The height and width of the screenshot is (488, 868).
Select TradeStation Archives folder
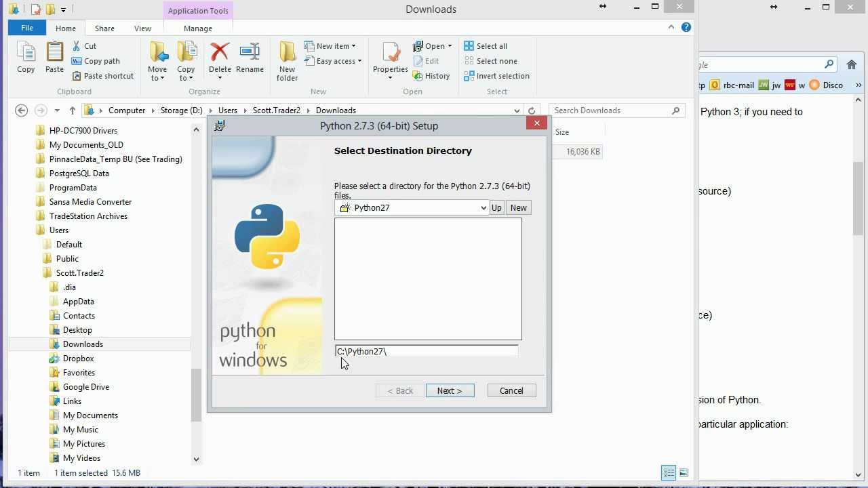[x=88, y=216]
